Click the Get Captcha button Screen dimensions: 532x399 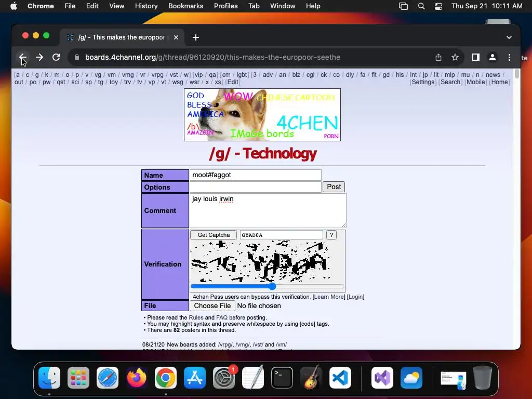[214, 235]
